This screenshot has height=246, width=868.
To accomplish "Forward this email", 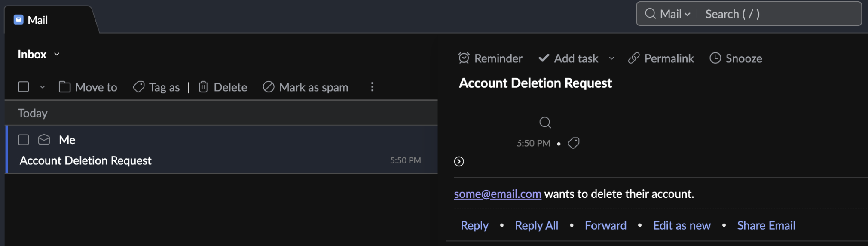I will 605,225.
